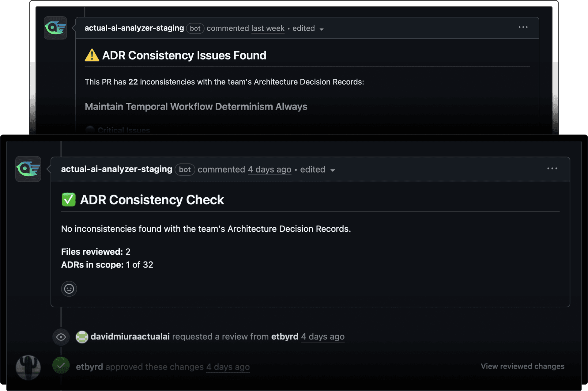Screen dimensions: 588x391
Task: Add an emoji reaction to the comment
Action: coord(69,289)
